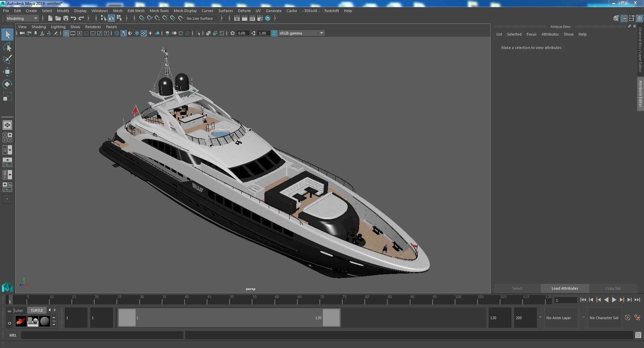Screen dimensions: 644x348
Task: Open the Modeling menu set dropdown
Action: click(x=22, y=18)
